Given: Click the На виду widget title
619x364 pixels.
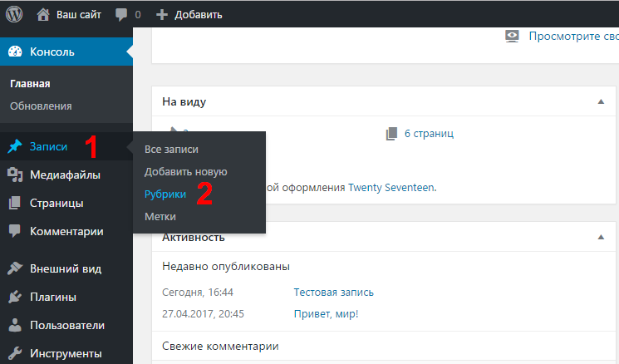Looking at the screenshot, I should pyautogui.click(x=184, y=102).
